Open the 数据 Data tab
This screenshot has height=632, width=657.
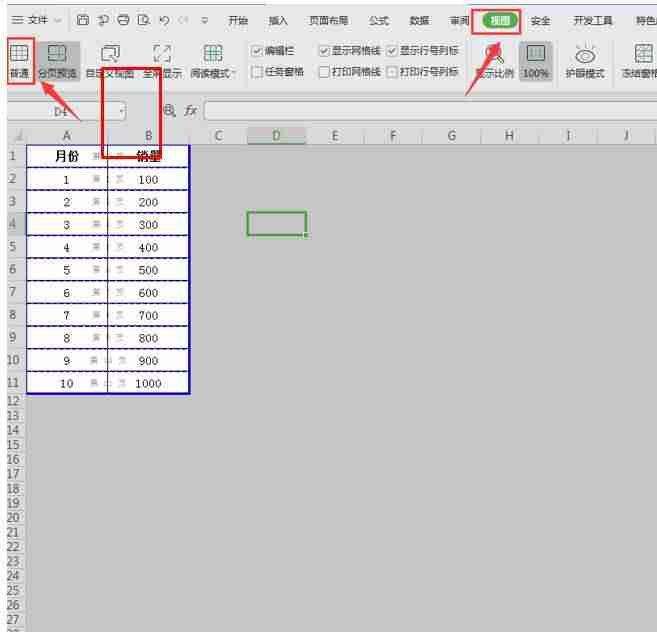coord(419,20)
